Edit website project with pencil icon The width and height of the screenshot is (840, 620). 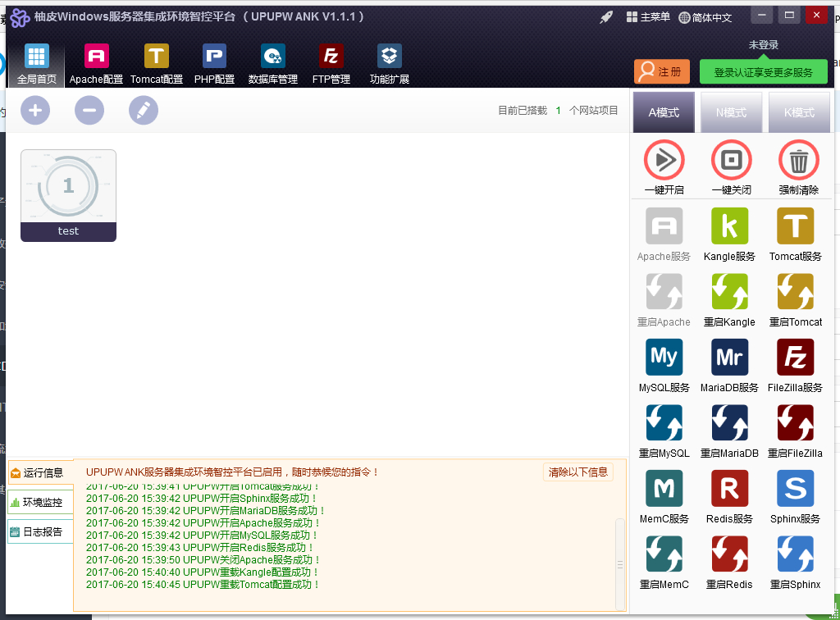[144, 111]
